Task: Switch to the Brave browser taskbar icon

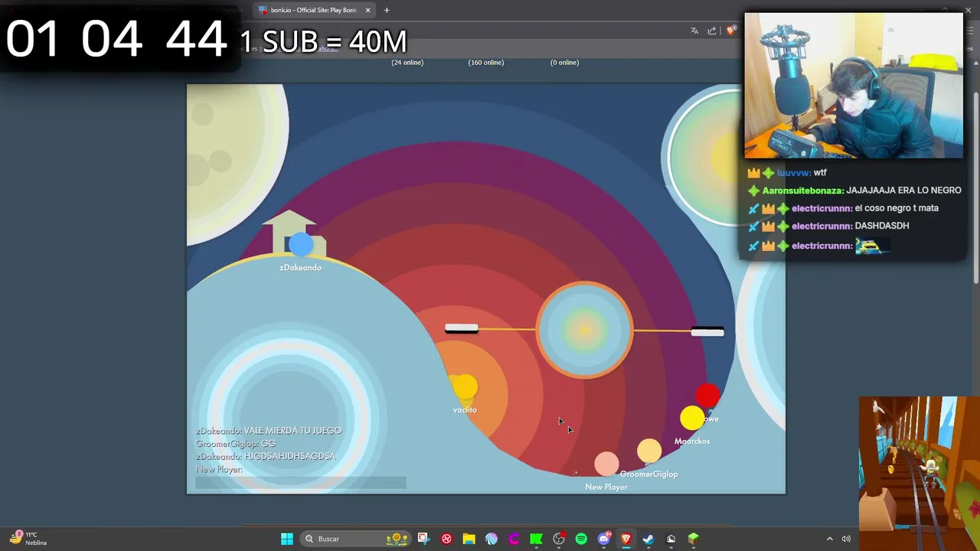Action: tap(626, 539)
